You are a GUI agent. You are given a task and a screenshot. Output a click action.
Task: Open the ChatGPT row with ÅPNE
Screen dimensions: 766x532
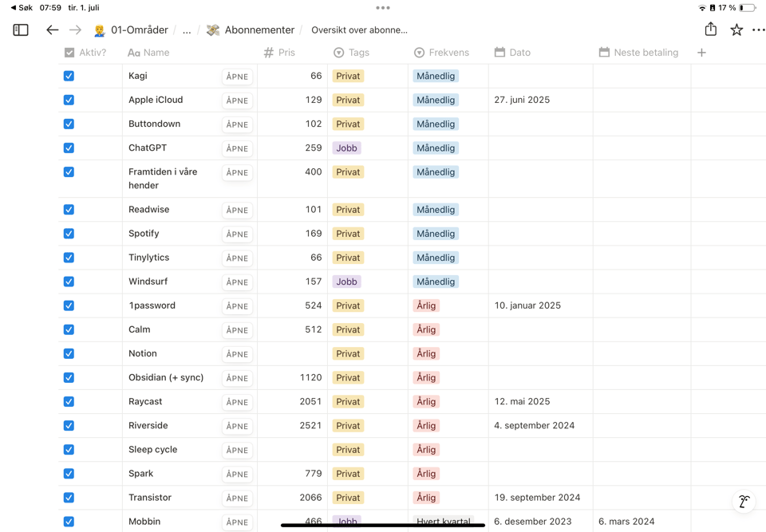(x=237, y=148)
